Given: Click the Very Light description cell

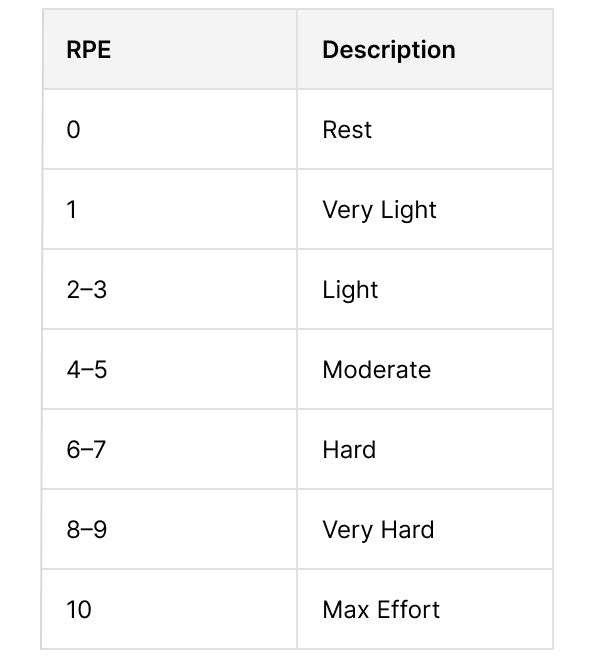Looking at the screenshot, I should click(379, 210).
